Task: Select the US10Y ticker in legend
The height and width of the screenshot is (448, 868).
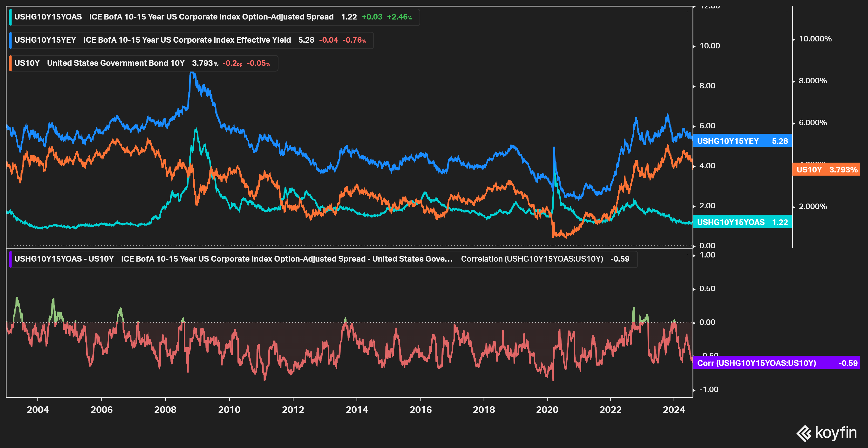Action: [27, 63]
